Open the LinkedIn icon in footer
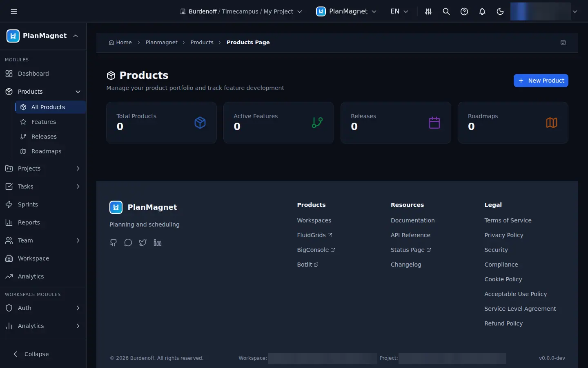The height and width of the screenshot is (368, 588). pos(158,243)
